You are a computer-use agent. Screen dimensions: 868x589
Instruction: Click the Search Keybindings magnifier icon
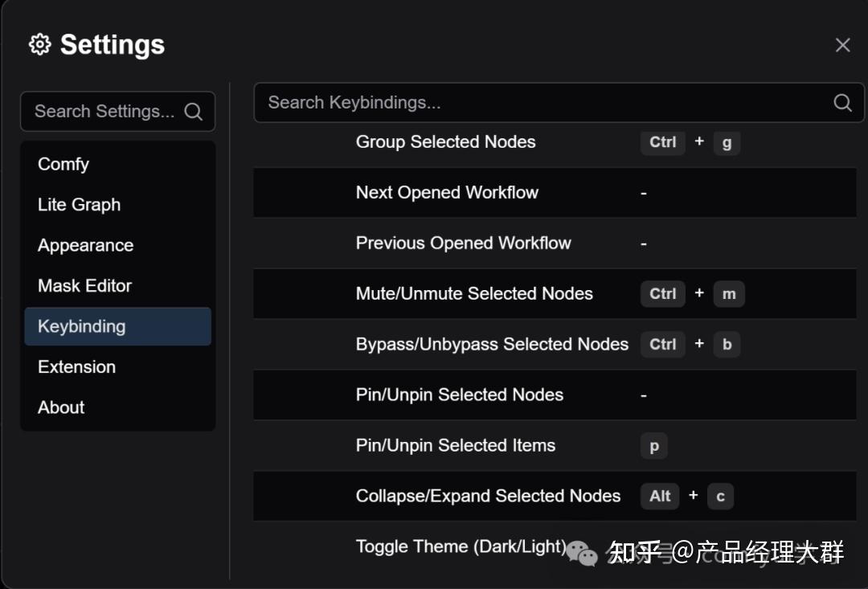point(842,103)
